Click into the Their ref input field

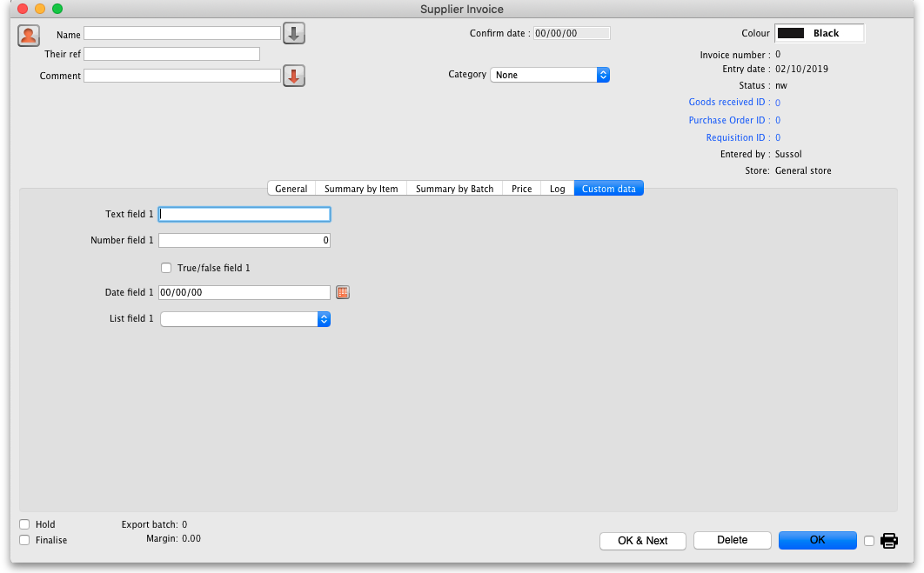pyautogui.click(x=171, y=54)
